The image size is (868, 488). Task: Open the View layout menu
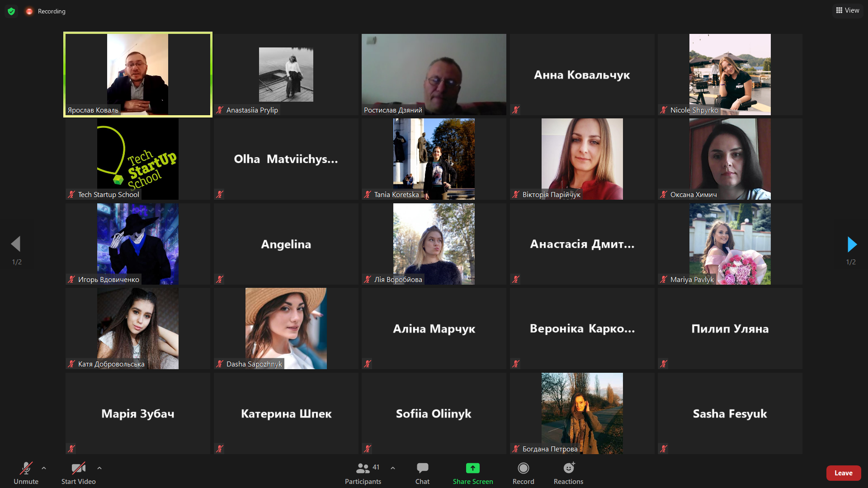[848, 10]
